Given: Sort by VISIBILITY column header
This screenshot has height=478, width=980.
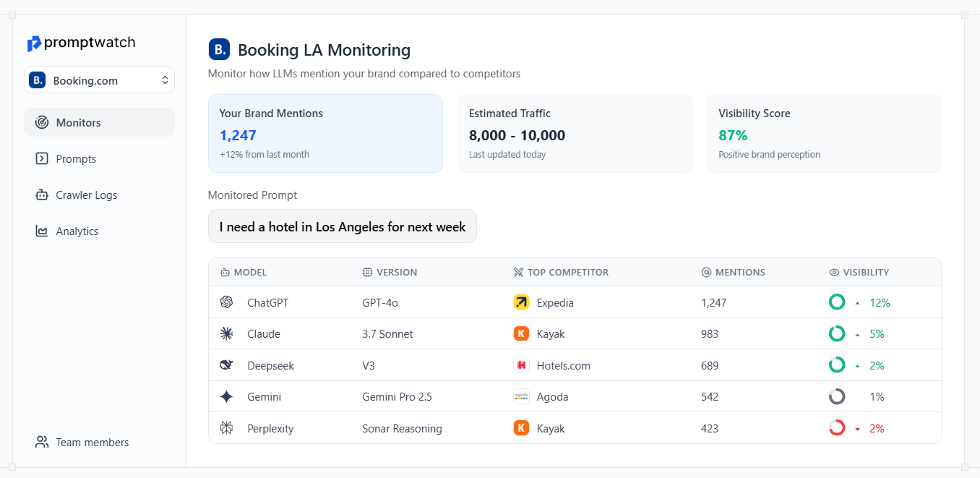Looking at the screenshot, I should 859,273.
